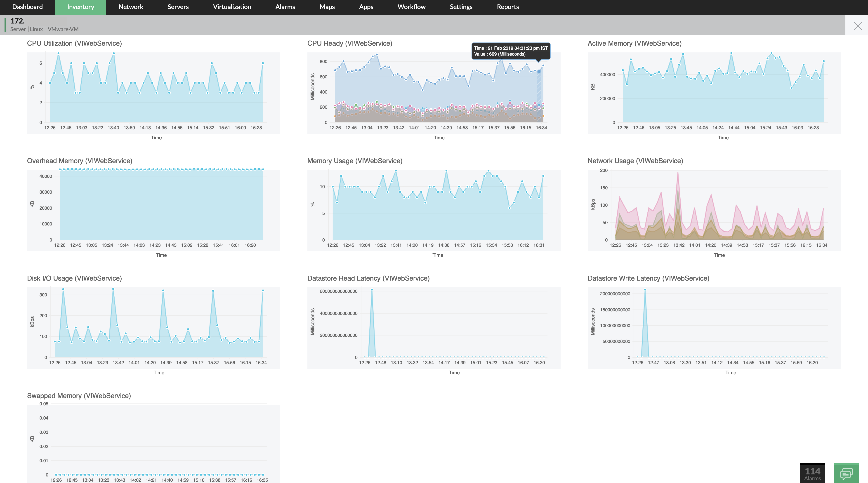The image size is (868, 483).
Task: Open the Workflow navigation icon
Action: (411, 7)
